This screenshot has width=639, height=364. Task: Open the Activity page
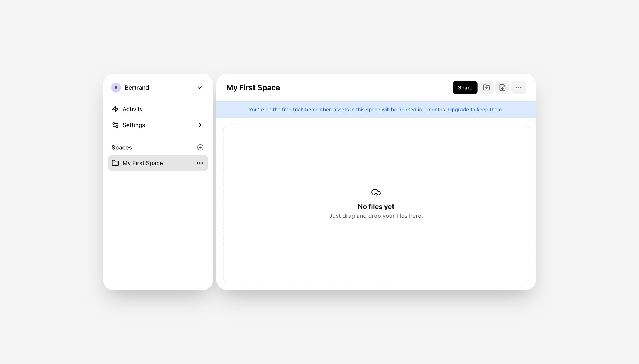point(158,109)
